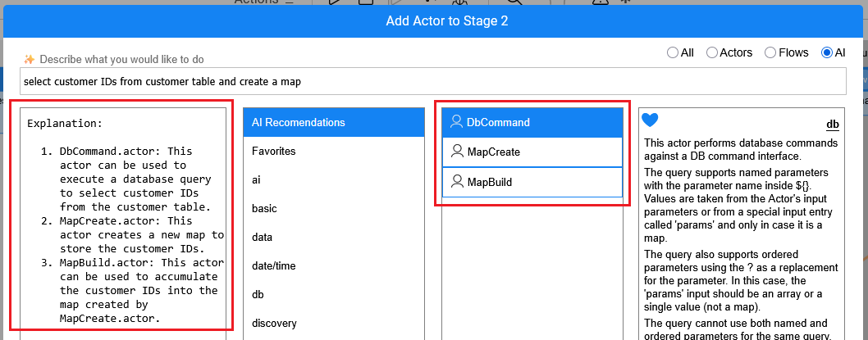Click the blue heart favorite icon
868x340 pixels.
click(x=650, y=120)
